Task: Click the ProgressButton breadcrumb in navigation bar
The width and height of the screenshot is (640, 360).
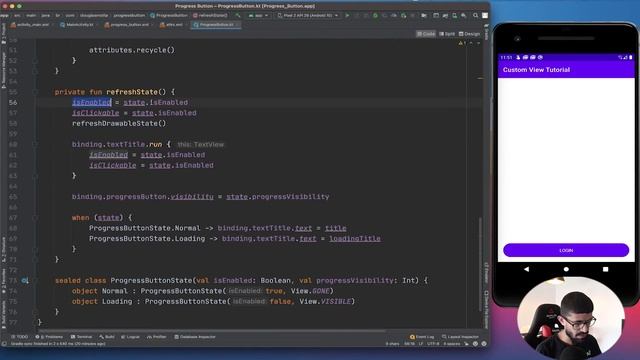Action: pos(169,16)
